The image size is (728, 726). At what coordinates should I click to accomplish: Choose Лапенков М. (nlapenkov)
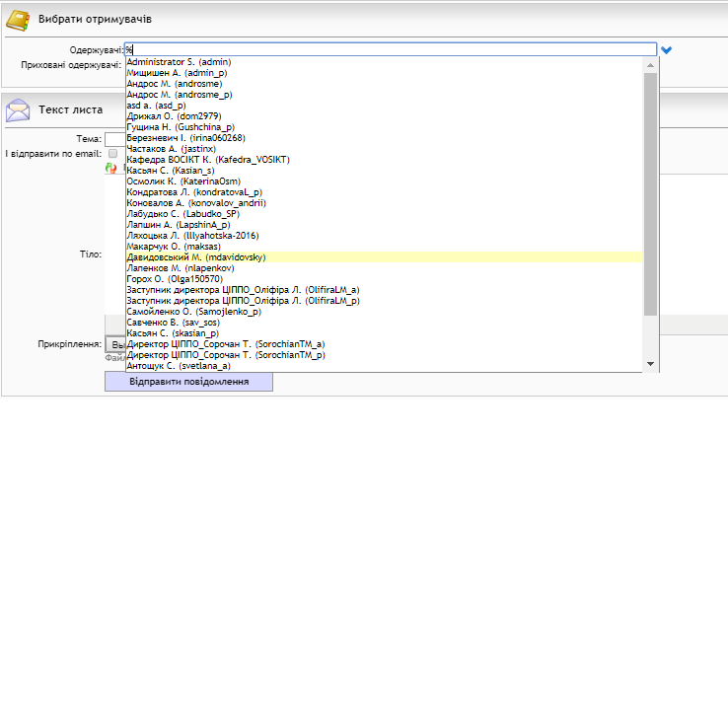[x=384, y=268]
